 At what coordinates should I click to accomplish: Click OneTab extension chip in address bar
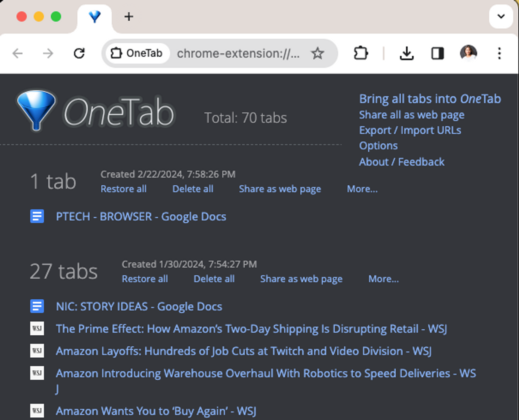(x=137, y=53)
